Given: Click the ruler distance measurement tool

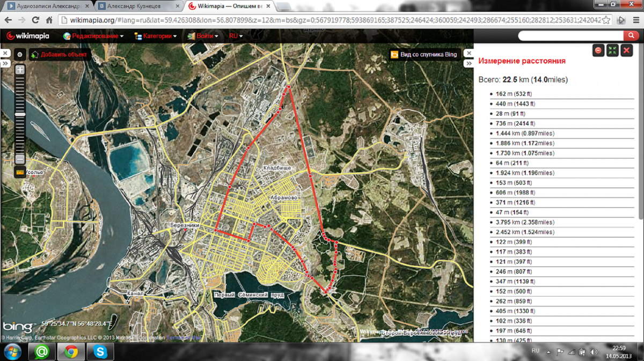Looking at the screenshot, I should point(20,173).
